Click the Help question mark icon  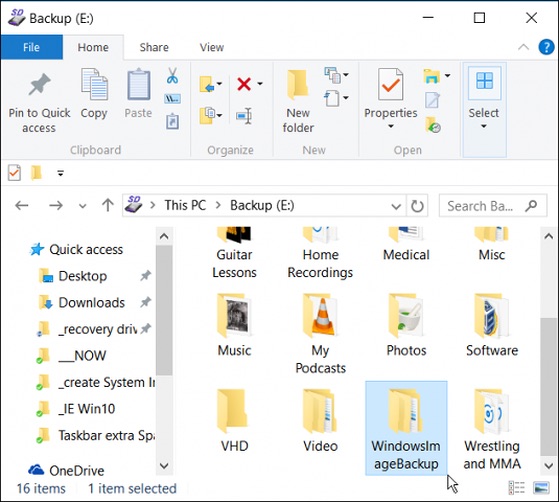click(x=546, y=47)
